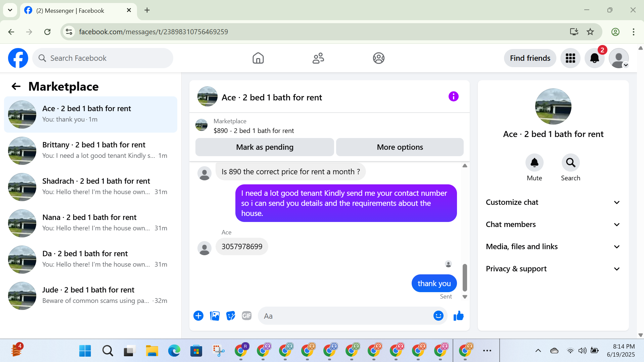Choose a GIF for the message
The height and width of the screenshot is (362, 644).
247,316
